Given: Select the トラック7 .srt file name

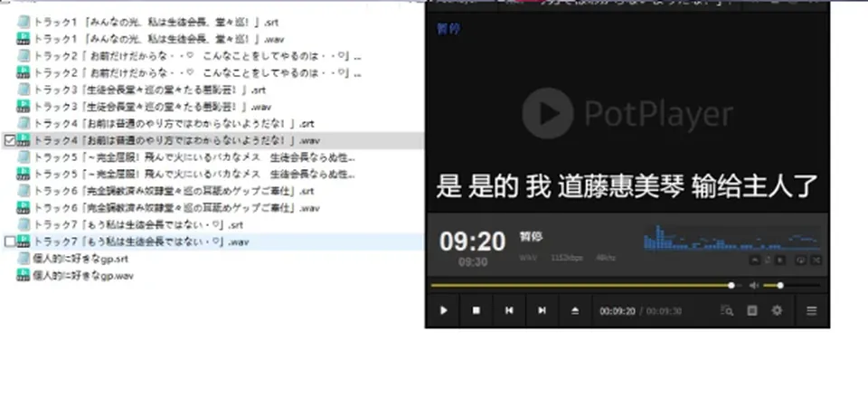Looking at the screenshot, I should coord(138,225).
